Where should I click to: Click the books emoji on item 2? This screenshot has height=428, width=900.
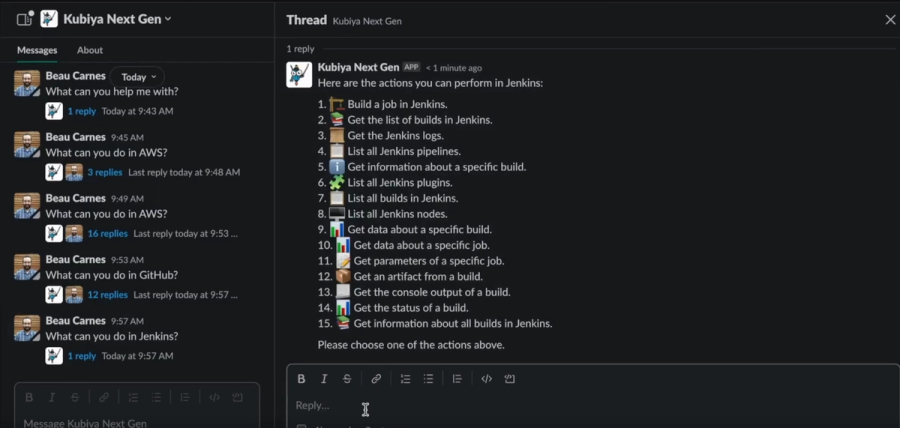[x=337, y=120]
